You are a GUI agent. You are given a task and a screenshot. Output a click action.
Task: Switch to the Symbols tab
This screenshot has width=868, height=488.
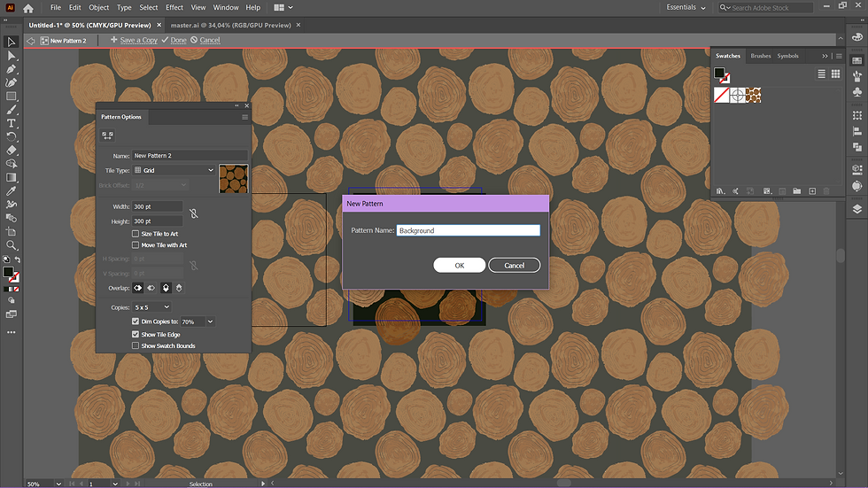pos(787,56)
